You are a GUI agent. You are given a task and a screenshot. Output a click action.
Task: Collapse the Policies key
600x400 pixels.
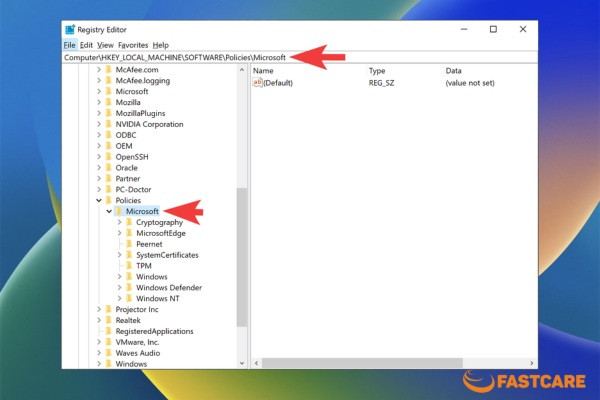(99, 200)
